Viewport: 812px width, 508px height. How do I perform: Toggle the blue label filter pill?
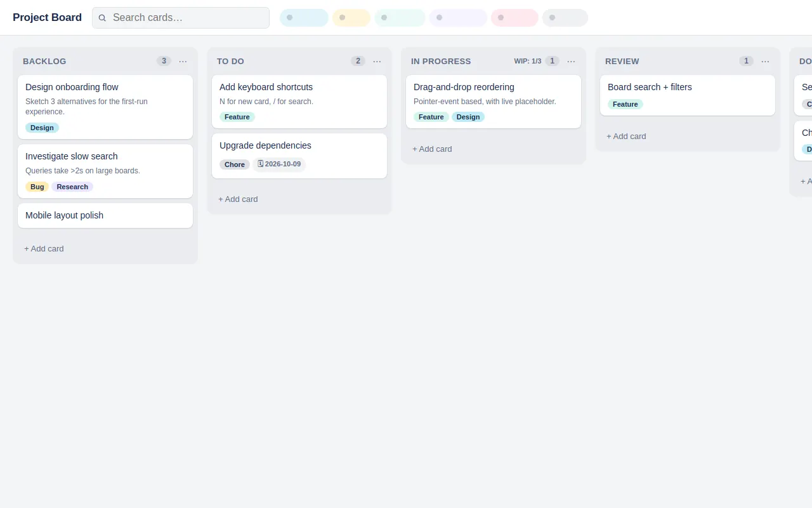click(x=304, y=18)
